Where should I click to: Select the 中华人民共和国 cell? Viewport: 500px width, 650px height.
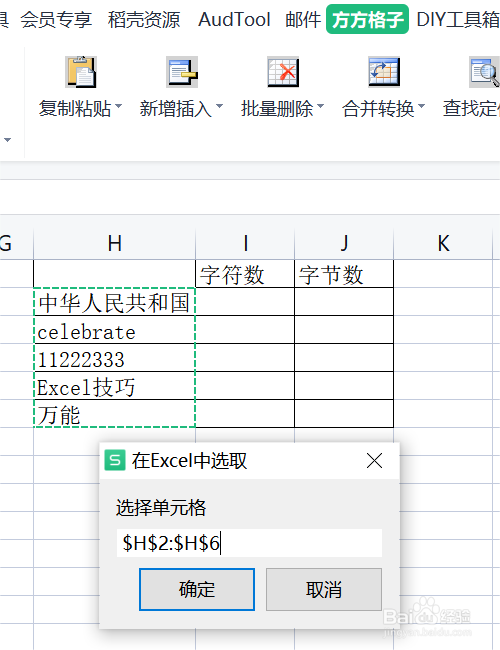tap(114, 302)
